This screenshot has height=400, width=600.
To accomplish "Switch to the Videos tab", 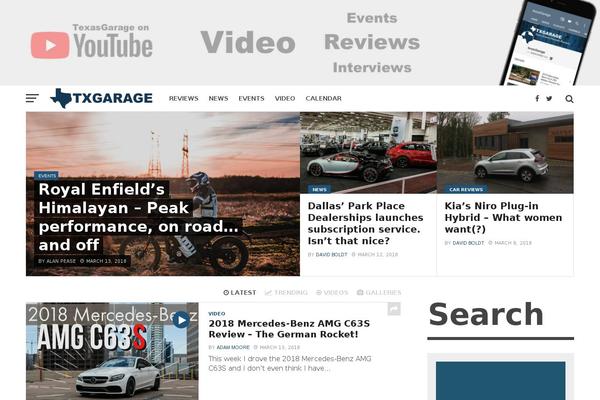I will 332,292.
